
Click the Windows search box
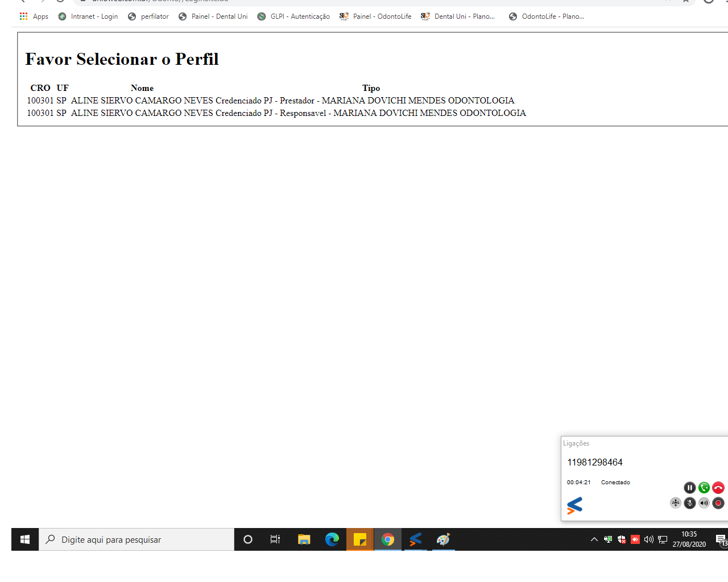pyautogui.click(x=136, y=539)
